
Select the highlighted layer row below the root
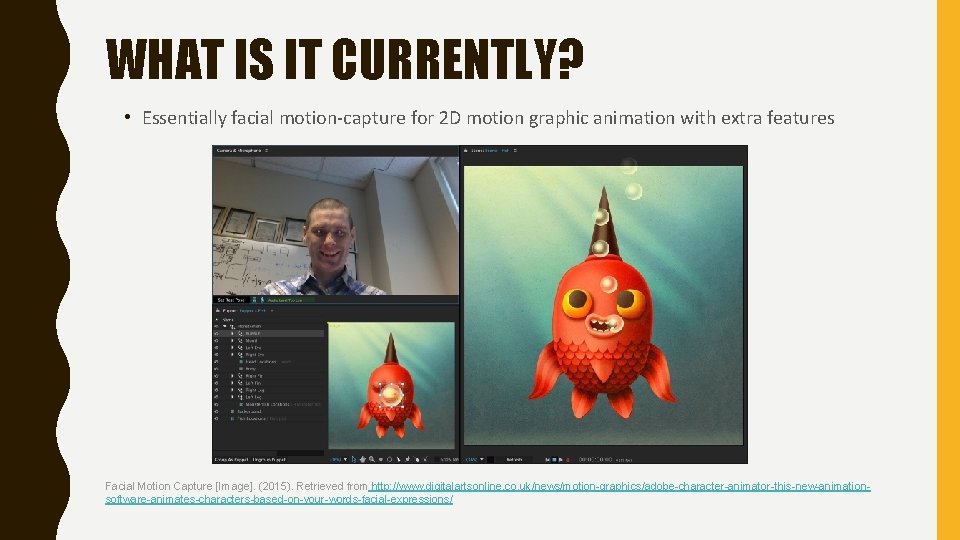pyautogui.click(x=268, y=334)
